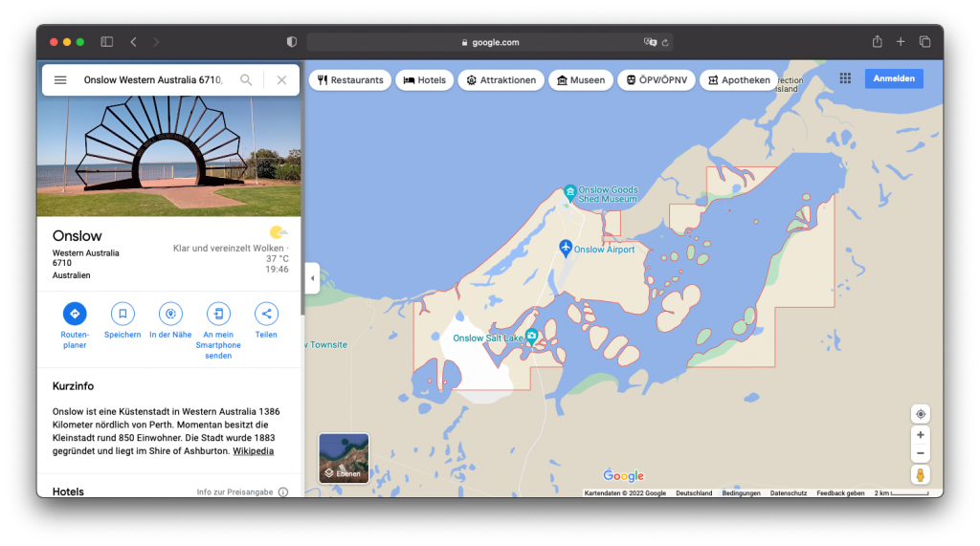
Task: Save place with the Speichern icon
Action: 122,313
